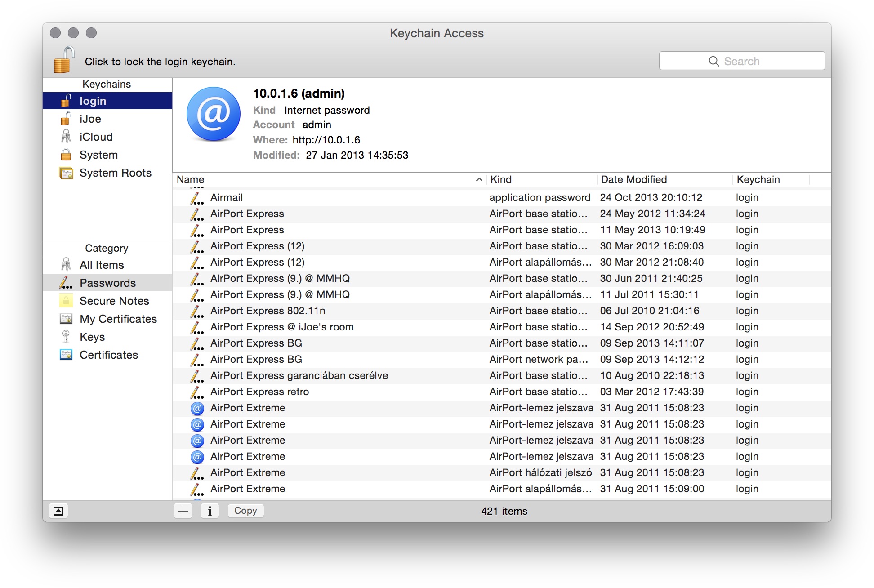Click the Keys category key icon
The width and height of the screenshot is (874, 588).
[66, 337]
